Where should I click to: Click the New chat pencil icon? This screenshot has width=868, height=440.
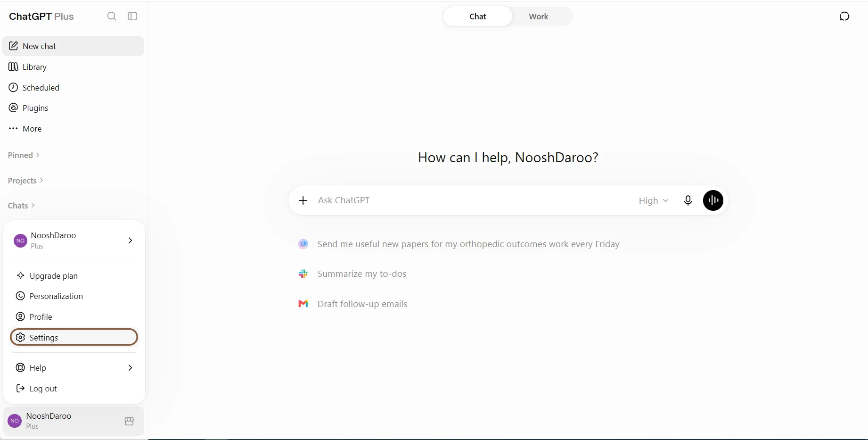coord(14,46)
